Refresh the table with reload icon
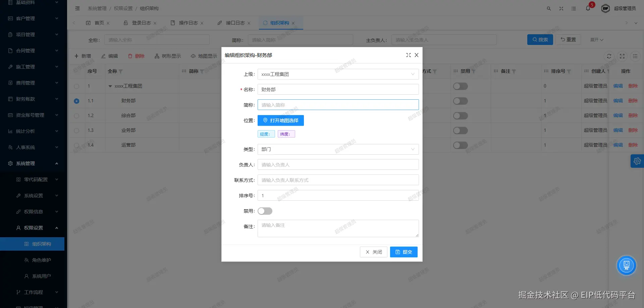The image size is (644, 308). (x=609, y=56)
